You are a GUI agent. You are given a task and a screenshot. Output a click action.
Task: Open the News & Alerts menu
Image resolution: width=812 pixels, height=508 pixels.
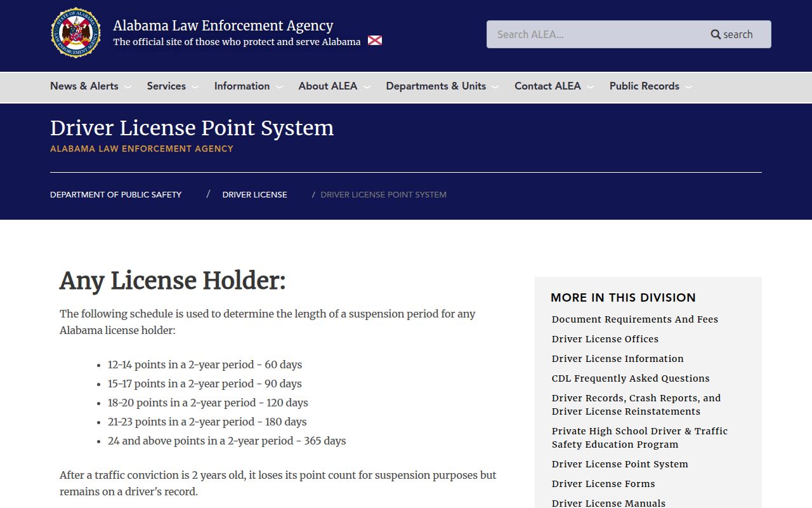click(x=84, y=86)
